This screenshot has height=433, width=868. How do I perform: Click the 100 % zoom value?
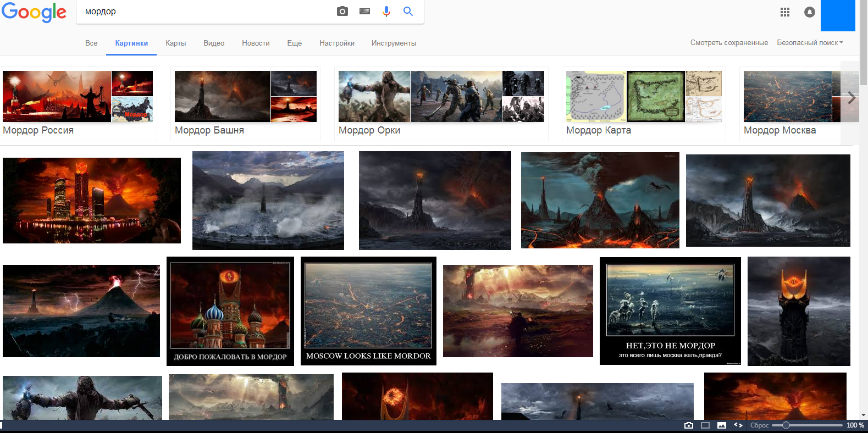tap(855, 425)
